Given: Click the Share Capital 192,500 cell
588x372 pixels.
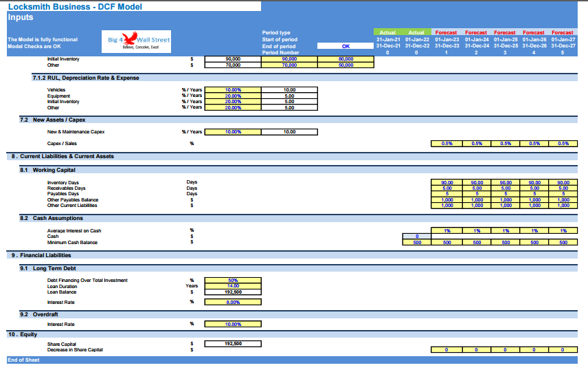Looking at the screenshot, I should [x=233, y=343].
